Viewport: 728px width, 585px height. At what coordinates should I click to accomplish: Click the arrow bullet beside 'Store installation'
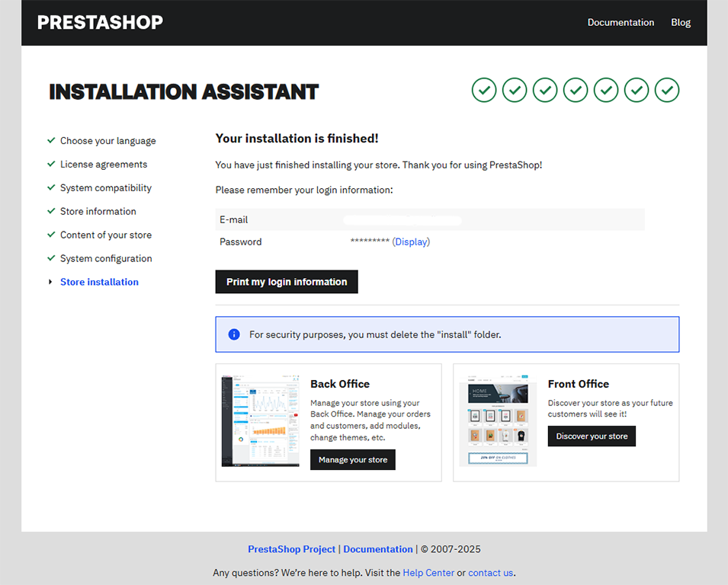coord(51,282)
